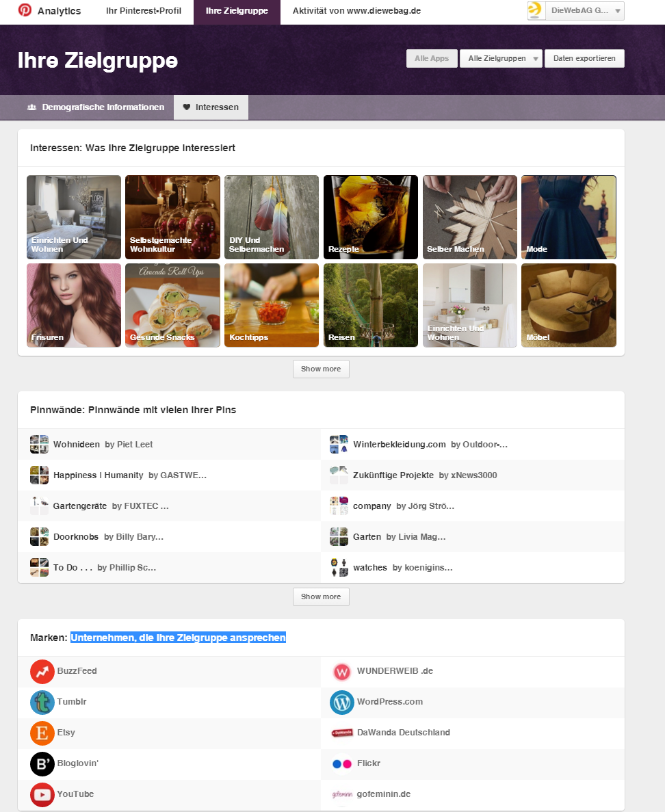Viewport: 665px width, 812px height.
Task: Open the Möbel interest tile
Action: 569,305
